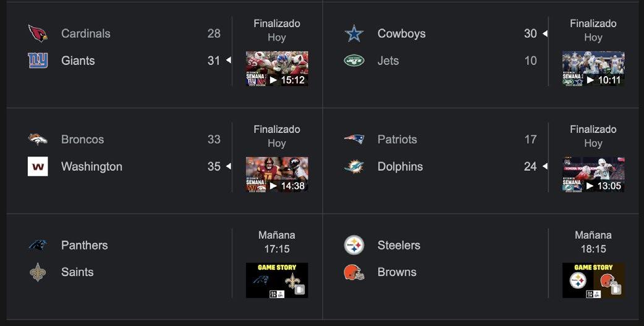Image resolution: width=644 pixels, height=326 pixels.
Task: Open the Panthers vs Saints Game Story
Action: [x=277, y=280]
